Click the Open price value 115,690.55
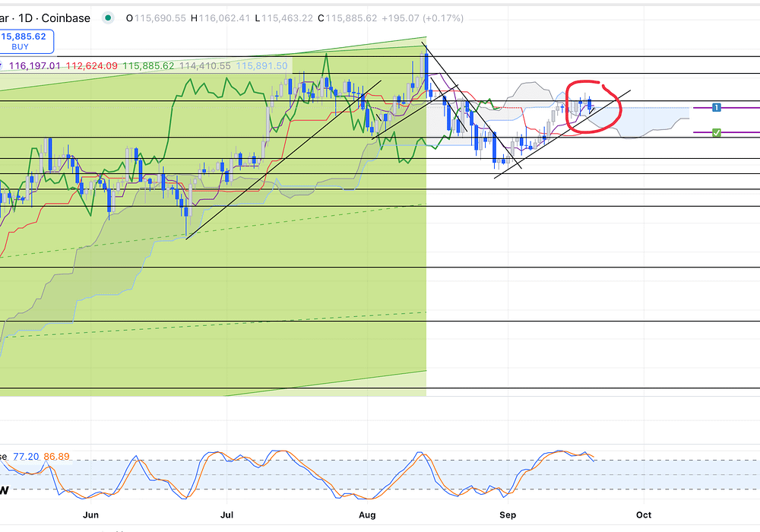Screen dimensions: 760x532 pos(163,18)
